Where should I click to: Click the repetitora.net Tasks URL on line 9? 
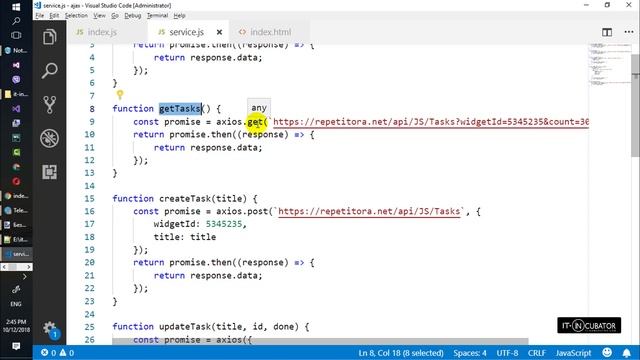(431, 122)
